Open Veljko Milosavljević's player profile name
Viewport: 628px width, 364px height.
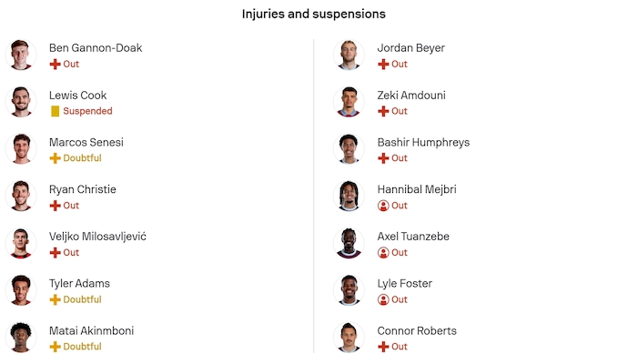[x=97, y=237]
